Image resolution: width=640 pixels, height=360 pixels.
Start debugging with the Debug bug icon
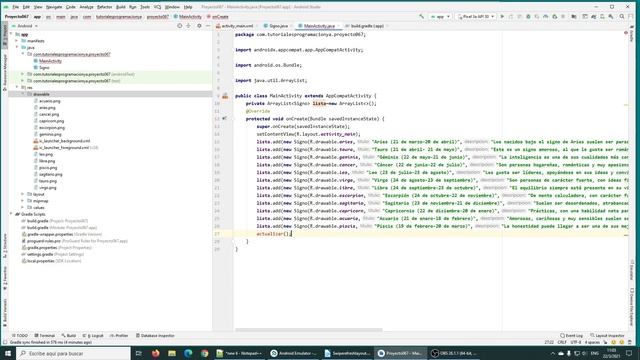(528, 17)
